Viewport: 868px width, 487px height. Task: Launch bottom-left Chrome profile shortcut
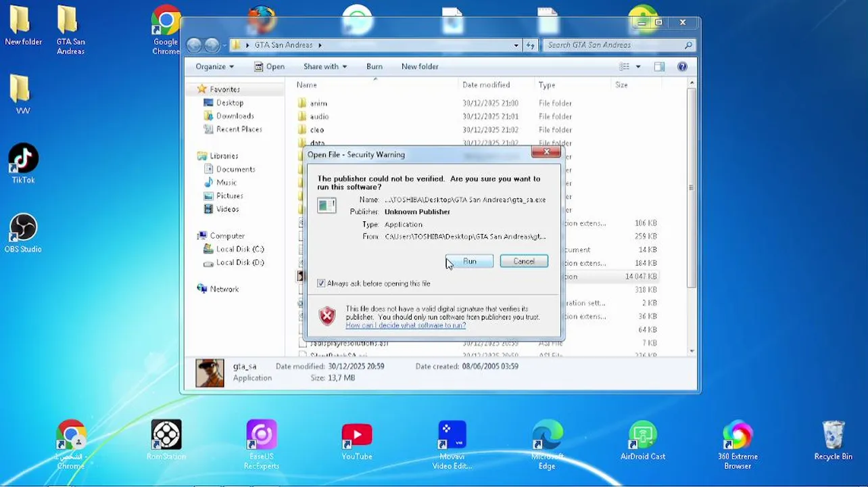point(71,444)
